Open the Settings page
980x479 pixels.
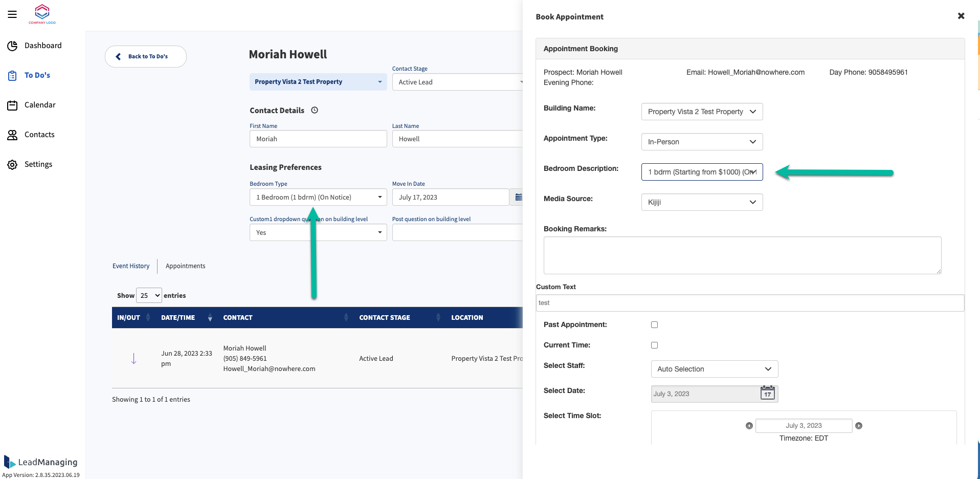(38, 164)
